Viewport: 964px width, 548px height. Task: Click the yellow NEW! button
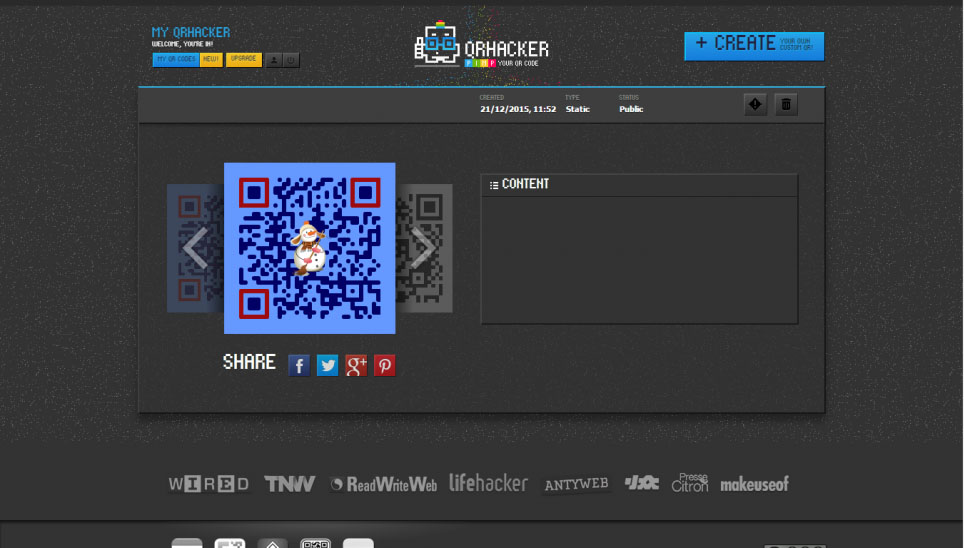point(211,59)
